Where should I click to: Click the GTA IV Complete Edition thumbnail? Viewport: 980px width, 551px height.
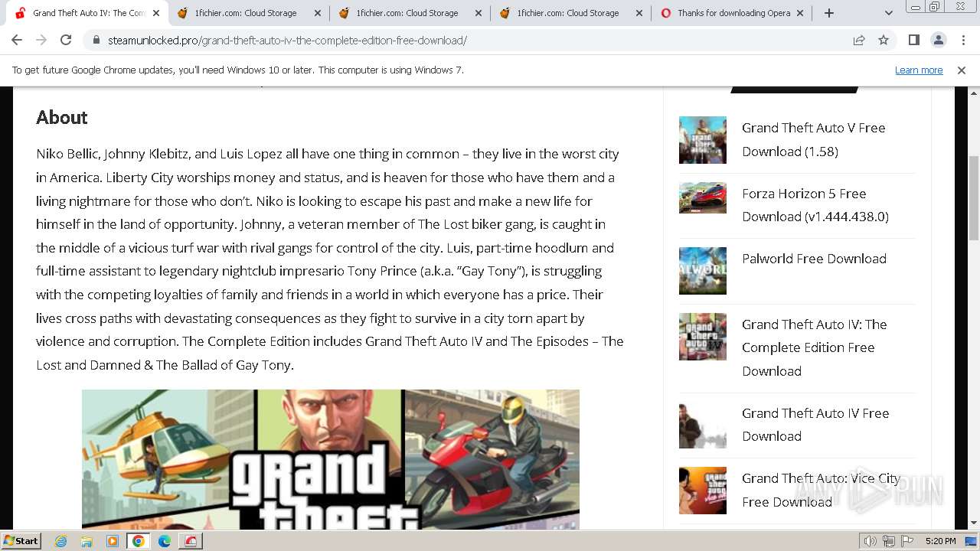pyautogui.click(x=702, y=337)
